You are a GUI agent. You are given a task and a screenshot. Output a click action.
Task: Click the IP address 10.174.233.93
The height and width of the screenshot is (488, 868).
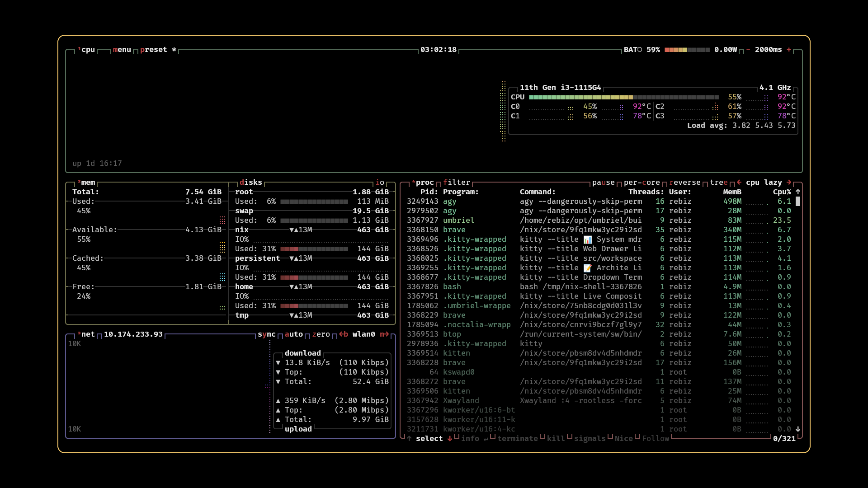(x=133, y=334)
